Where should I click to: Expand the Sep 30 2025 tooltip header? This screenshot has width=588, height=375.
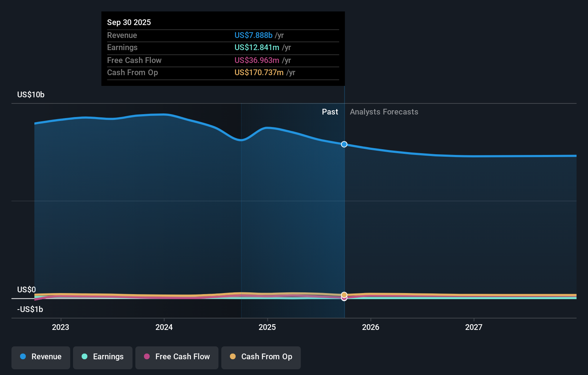pos(129,22)
